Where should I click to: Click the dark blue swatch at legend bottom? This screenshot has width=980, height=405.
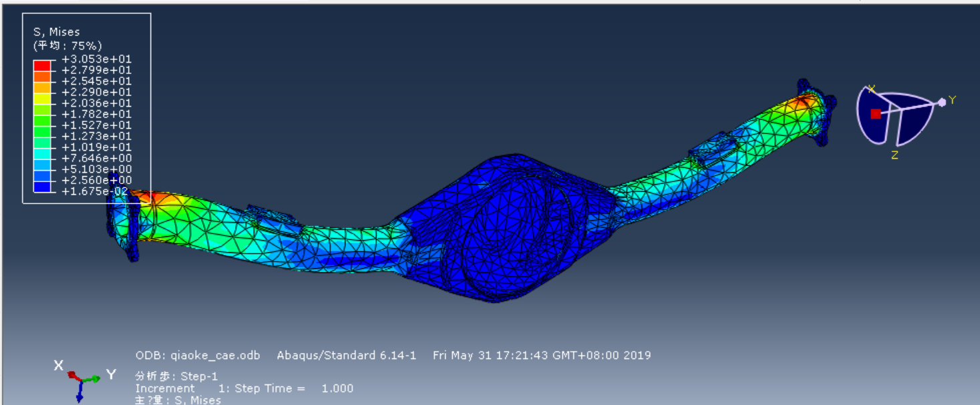click(x=42, y=187)
